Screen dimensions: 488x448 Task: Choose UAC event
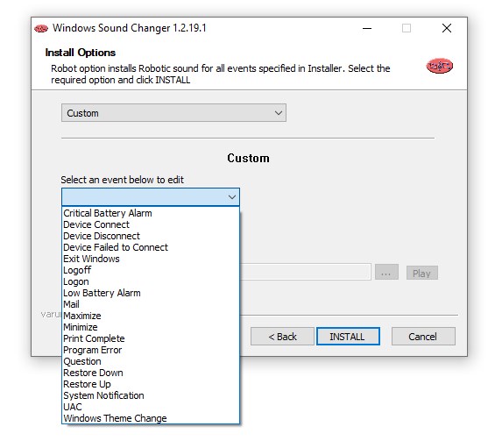[x=151, y=407]
